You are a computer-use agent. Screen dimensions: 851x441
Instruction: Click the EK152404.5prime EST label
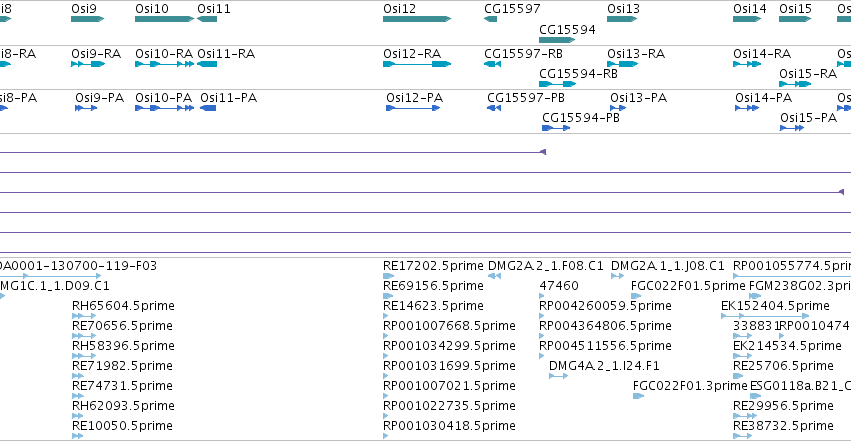(775, 306)
